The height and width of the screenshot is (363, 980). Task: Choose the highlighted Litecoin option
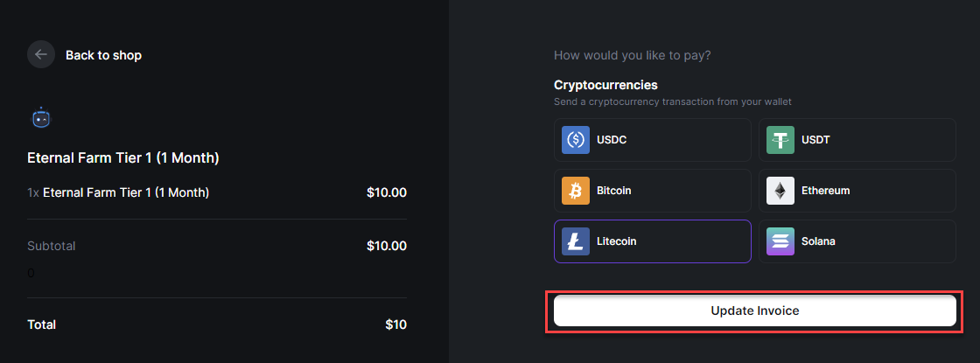[x=653, y=241]
